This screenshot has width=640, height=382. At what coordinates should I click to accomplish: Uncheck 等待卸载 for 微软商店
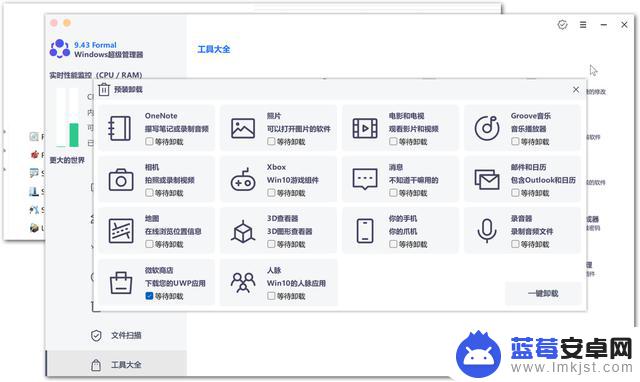[x=149, y=296]
